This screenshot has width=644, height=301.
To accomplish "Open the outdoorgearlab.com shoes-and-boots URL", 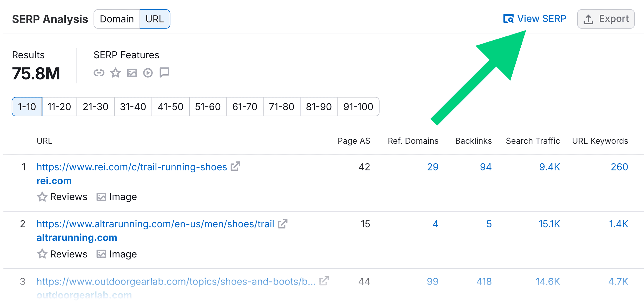I will [x=176, y=281].
